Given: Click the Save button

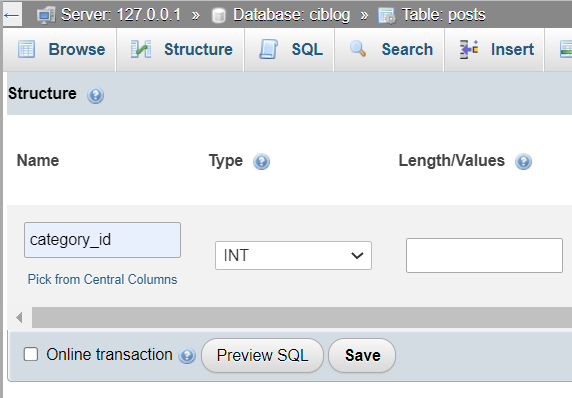Looking at the screenshot, I should click(362, 355).
